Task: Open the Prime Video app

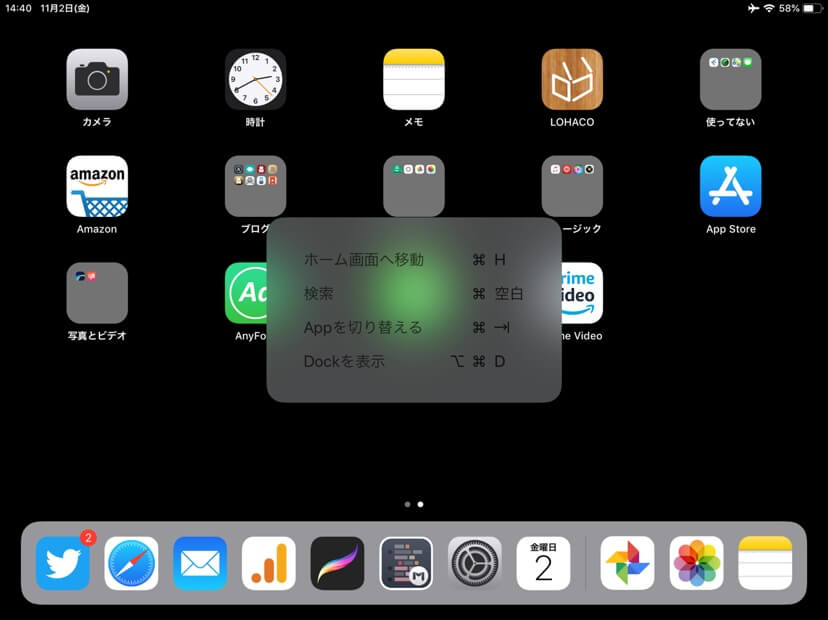Action: pyautogui.click(x=582, y=293)
